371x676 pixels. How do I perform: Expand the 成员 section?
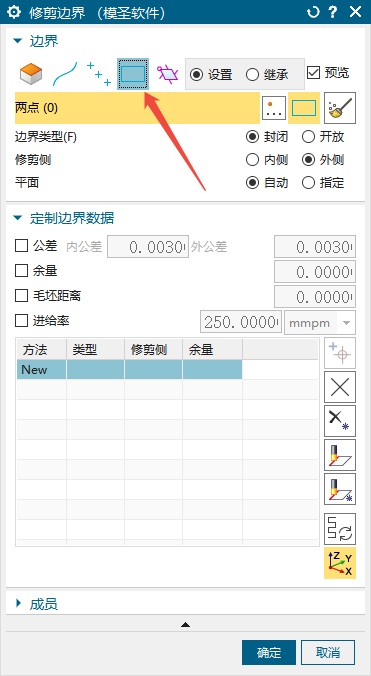[18, 603]
